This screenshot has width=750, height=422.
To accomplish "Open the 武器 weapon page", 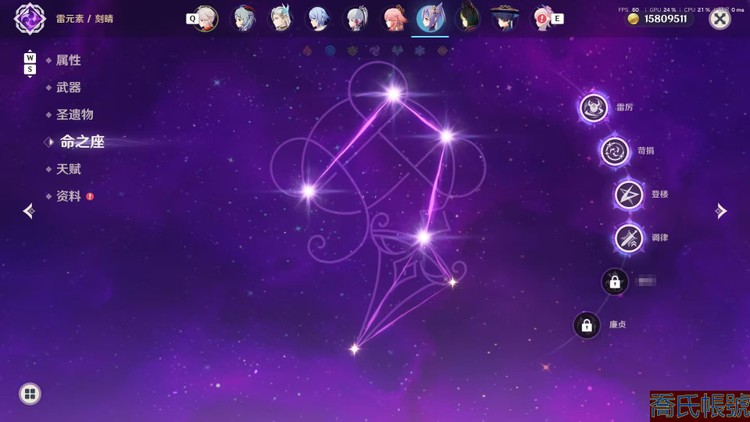I will [68, 88].
